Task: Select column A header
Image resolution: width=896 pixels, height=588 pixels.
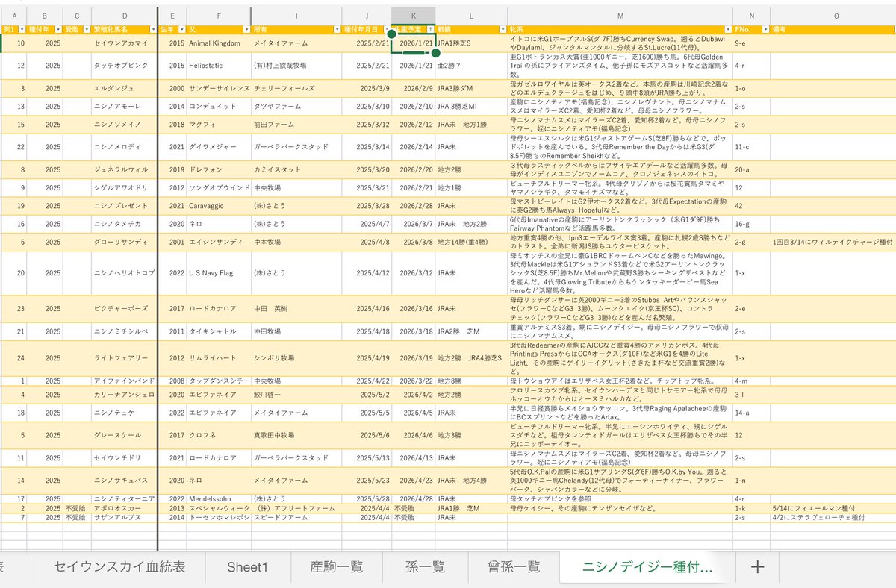Action: coord(16,16)
